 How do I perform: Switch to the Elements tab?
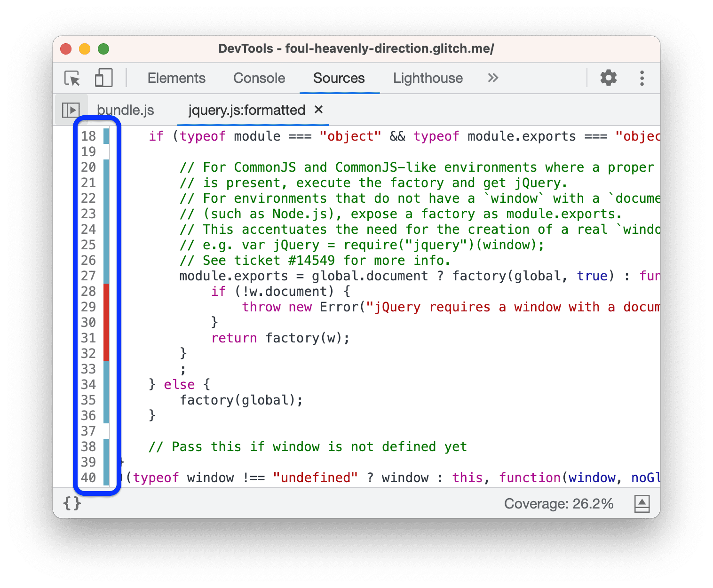[176, 78]
